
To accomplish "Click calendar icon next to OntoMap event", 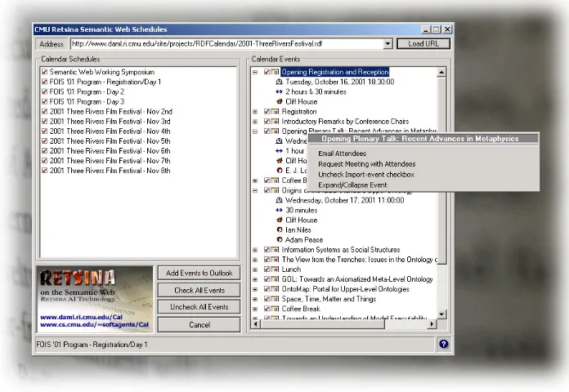I will tap(275, 289).
